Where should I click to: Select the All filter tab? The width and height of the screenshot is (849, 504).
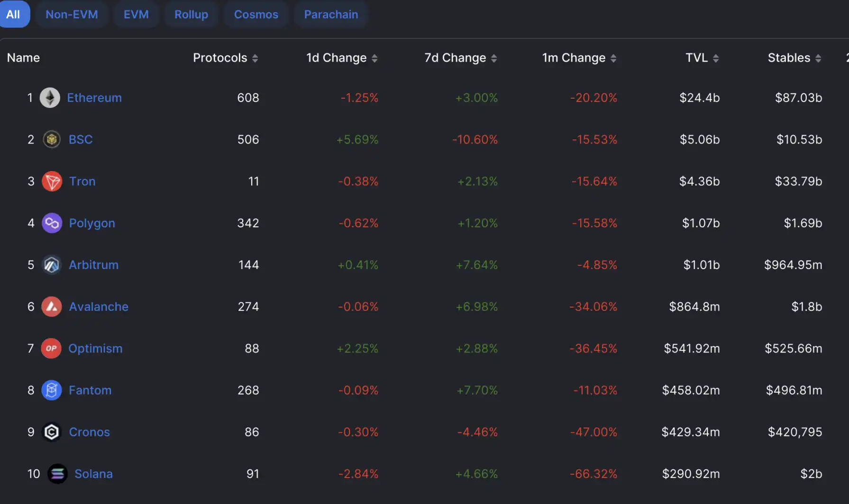click(13, 14)
